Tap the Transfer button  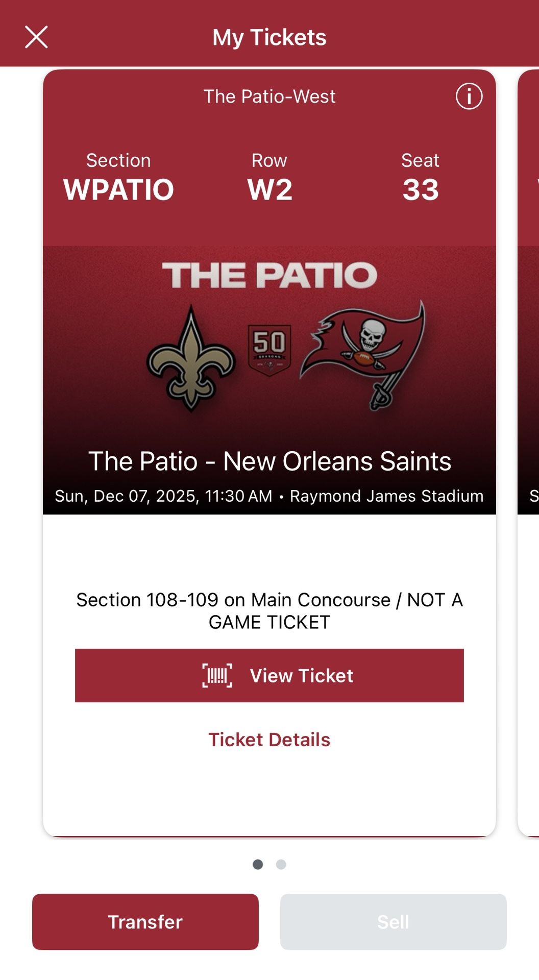tap(144, 922)
